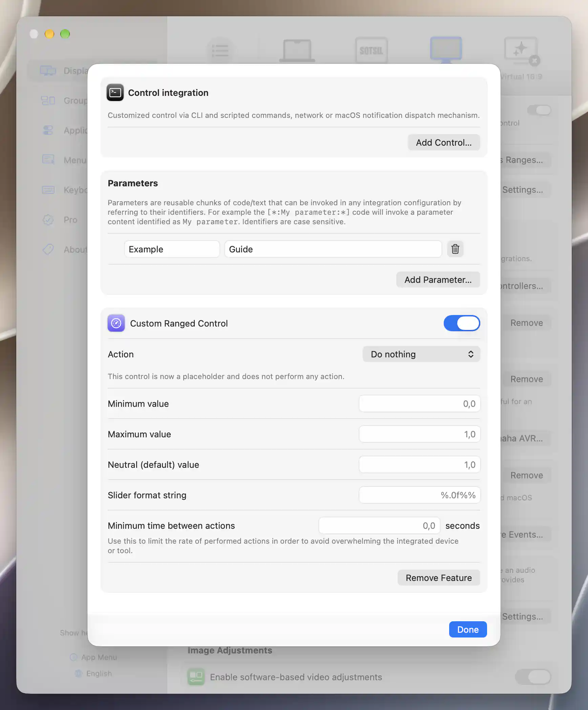The height and width of the screenshot is (710, 588).
Task: Click the Control integration terminal icon
Action: coord(115,92)
